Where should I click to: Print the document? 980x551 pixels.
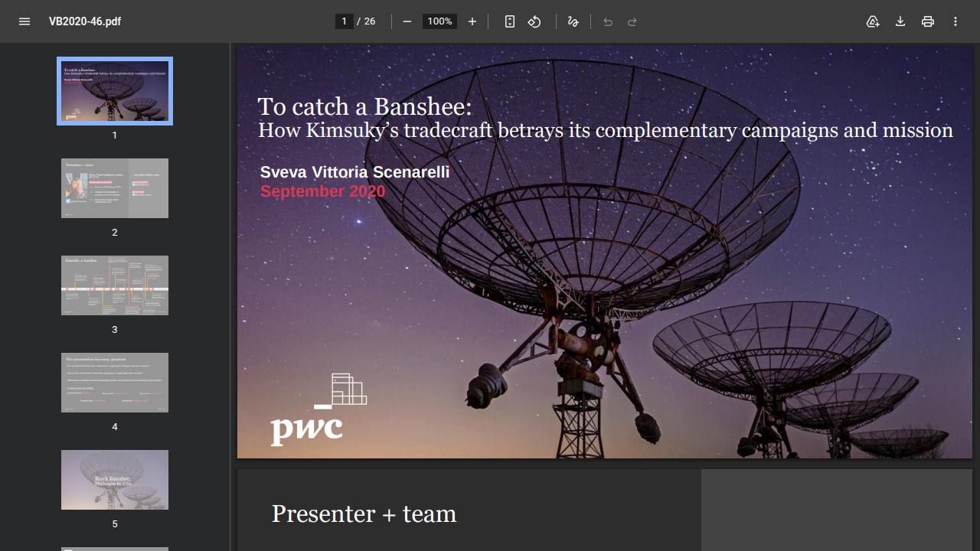928,21
